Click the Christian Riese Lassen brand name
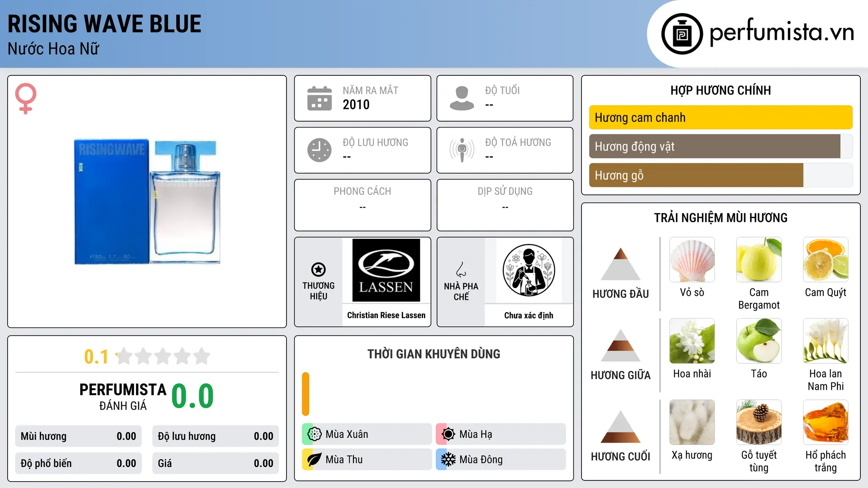 click(386, 315)
